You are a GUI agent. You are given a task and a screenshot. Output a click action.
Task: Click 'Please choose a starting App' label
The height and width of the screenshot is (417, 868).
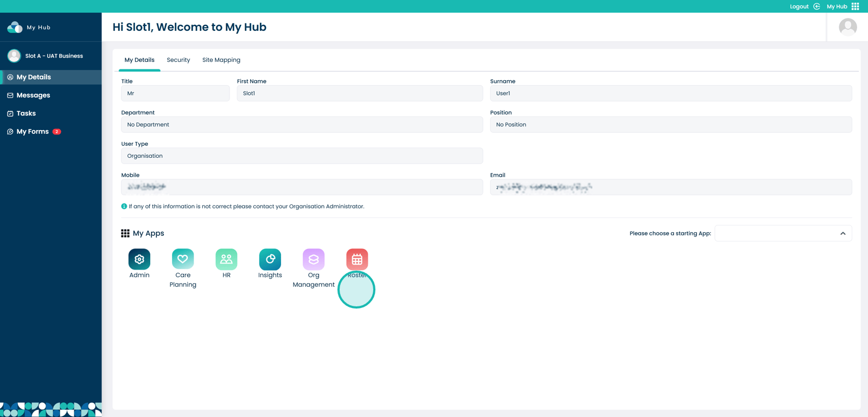670,233
